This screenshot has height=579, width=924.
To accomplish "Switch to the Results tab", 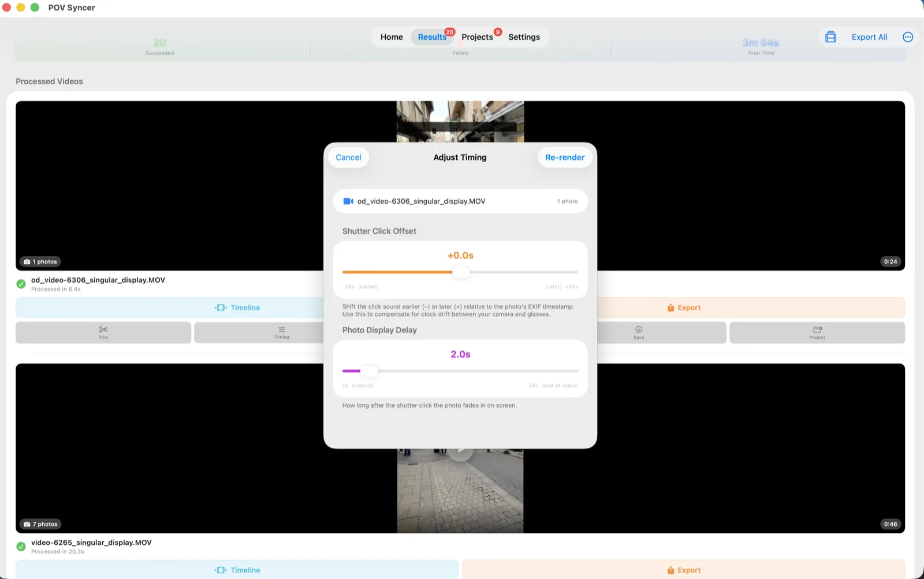I will 432,37.
